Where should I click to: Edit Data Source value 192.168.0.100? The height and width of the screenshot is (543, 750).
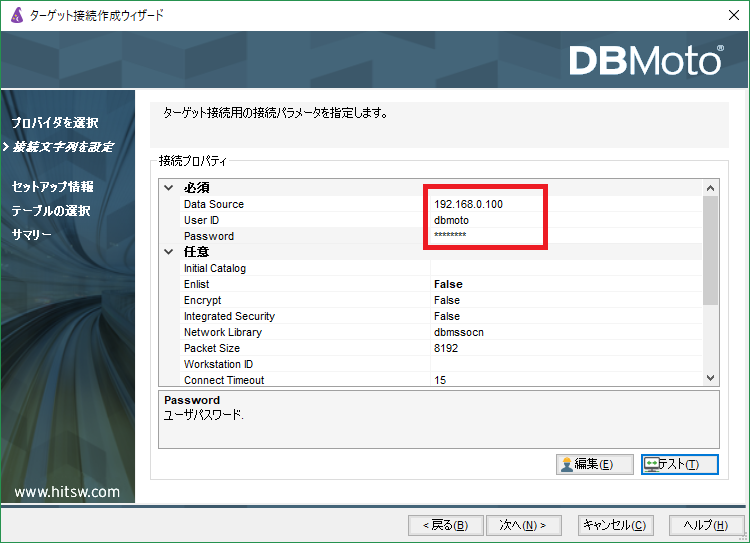tap(566, 204)
